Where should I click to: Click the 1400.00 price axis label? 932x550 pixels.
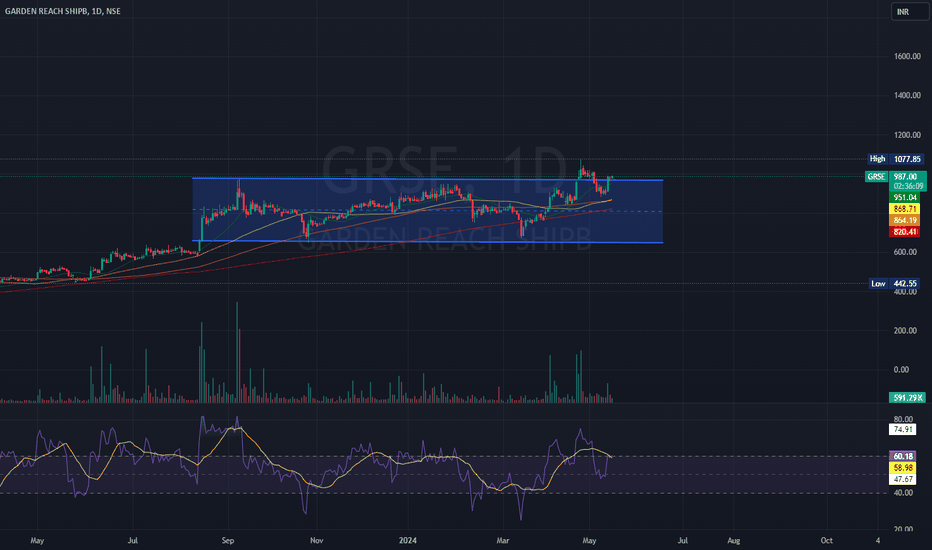coord(907,95)
